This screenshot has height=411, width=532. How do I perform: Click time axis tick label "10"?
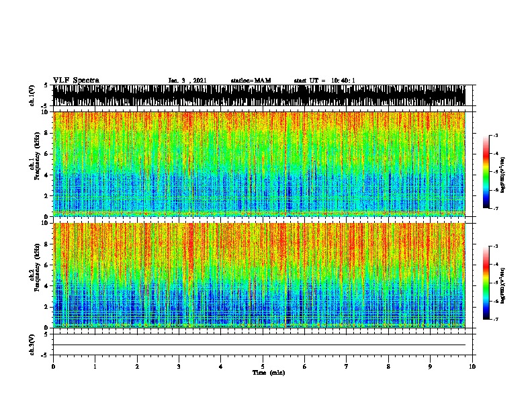tap(472, 367)
